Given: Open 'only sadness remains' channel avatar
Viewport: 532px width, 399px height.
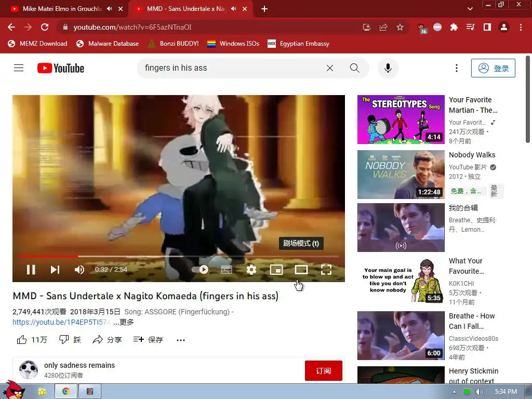Looking at the screenshot, I should pyautogui.click(x=29, y=370).
